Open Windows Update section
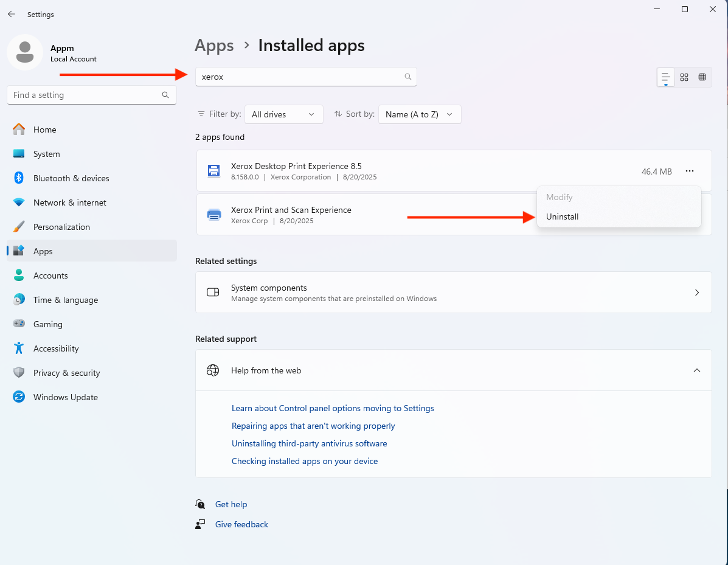This screenshot has width=728, height=565. pos(65,397)
